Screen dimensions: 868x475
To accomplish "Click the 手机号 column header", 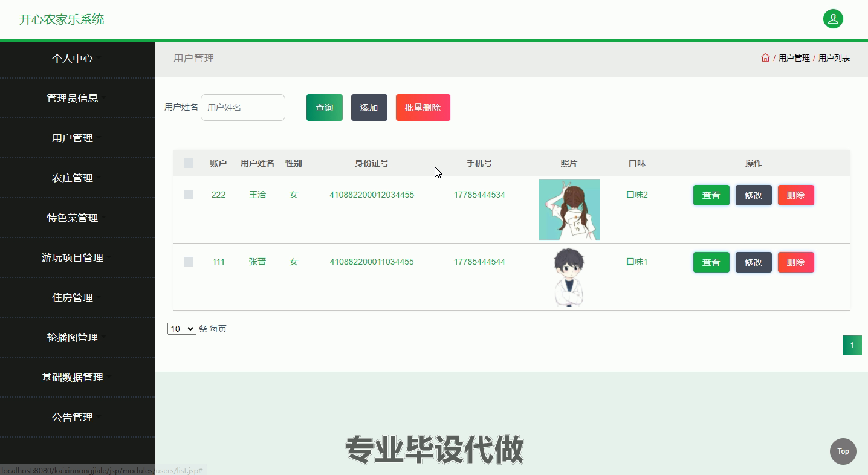I will [479, 163].
